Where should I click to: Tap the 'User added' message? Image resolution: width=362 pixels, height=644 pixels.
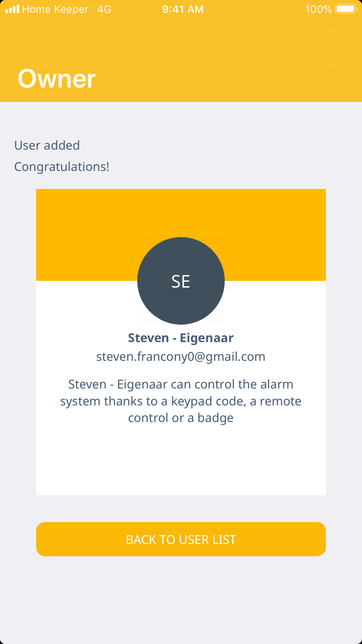47,145
